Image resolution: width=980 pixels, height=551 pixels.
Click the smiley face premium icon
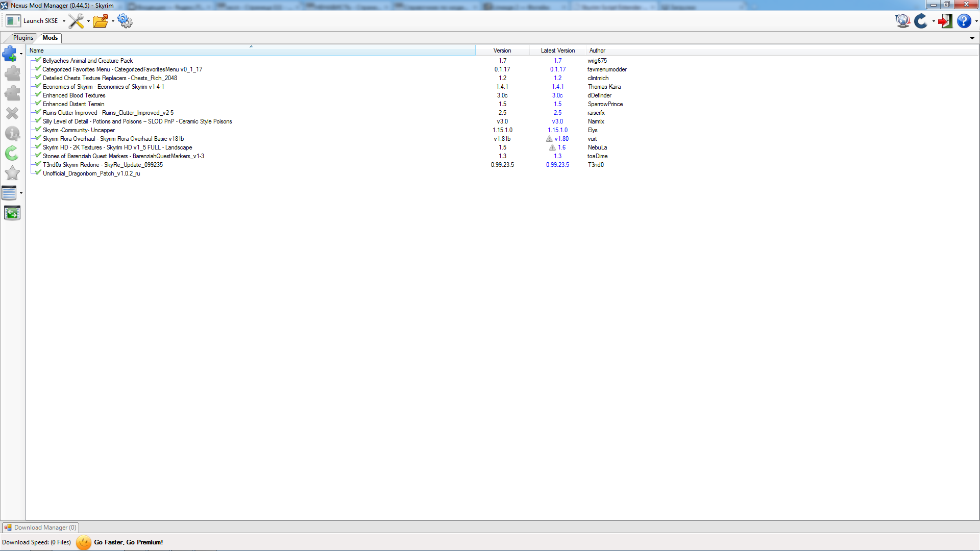(84, 542)
